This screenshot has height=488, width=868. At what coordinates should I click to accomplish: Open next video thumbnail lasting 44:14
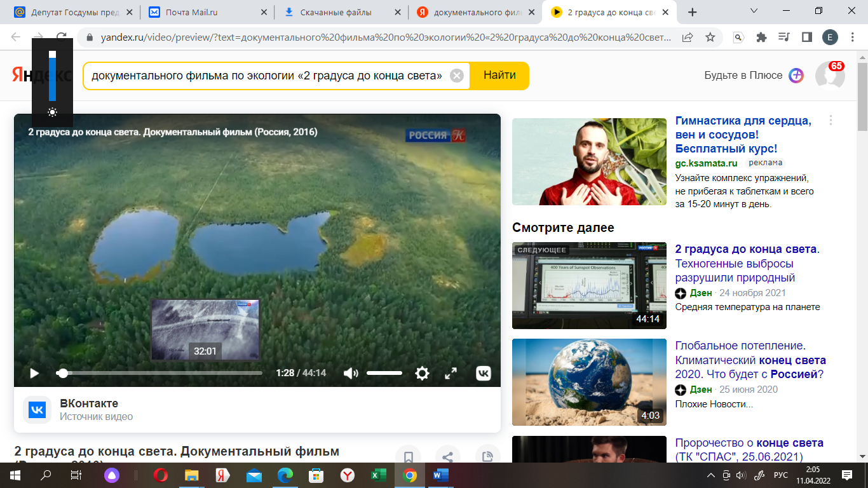pyautogui.click(x=589, y=285)
